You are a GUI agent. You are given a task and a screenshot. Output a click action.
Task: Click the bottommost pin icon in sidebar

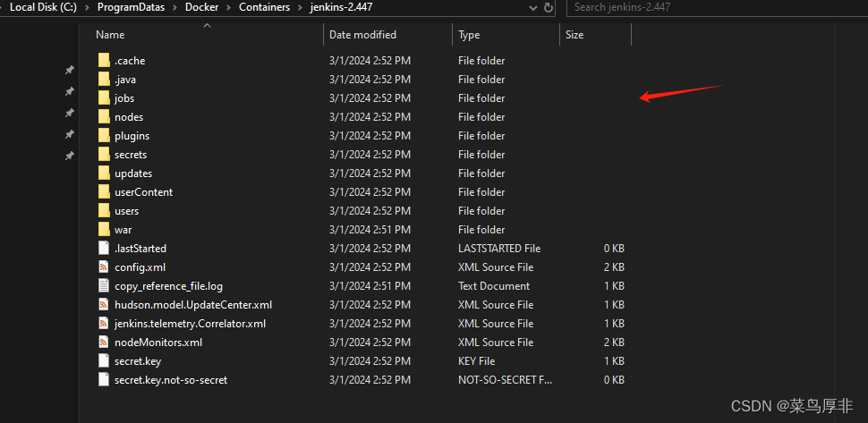tap(69, 156)
